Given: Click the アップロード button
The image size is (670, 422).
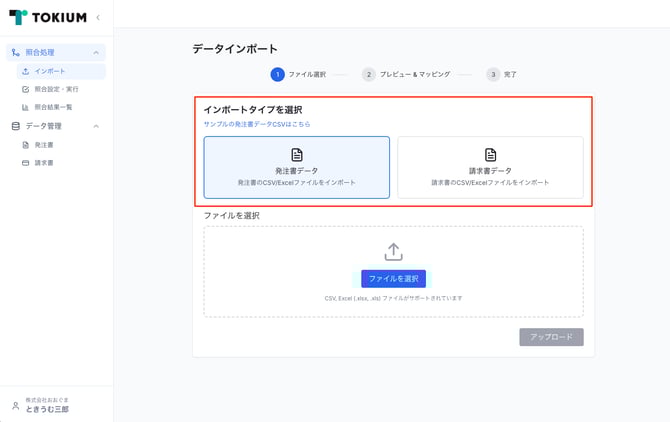Looking at the screenshot, I should click(x=551, y=337).
